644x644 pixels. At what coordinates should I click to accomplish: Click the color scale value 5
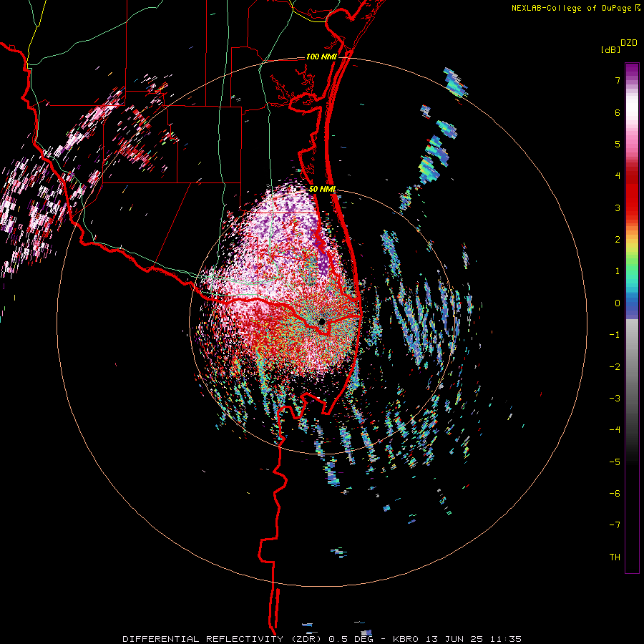pos(618,144)
